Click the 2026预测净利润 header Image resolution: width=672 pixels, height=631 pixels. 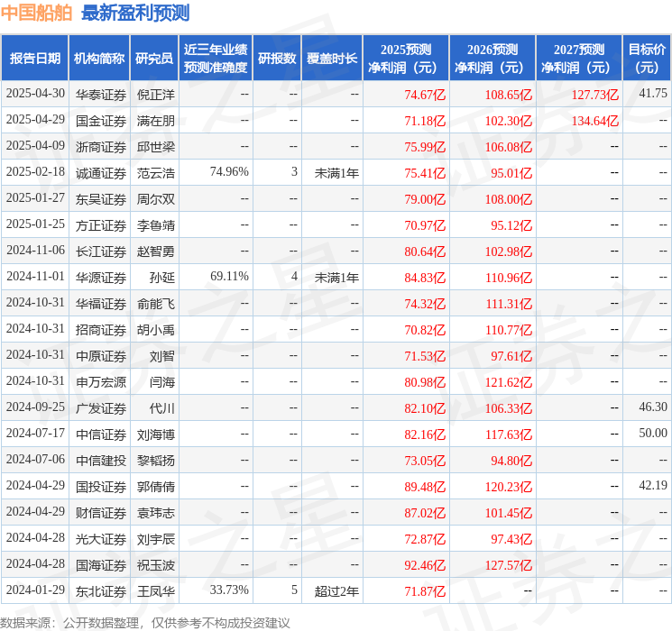492,58
